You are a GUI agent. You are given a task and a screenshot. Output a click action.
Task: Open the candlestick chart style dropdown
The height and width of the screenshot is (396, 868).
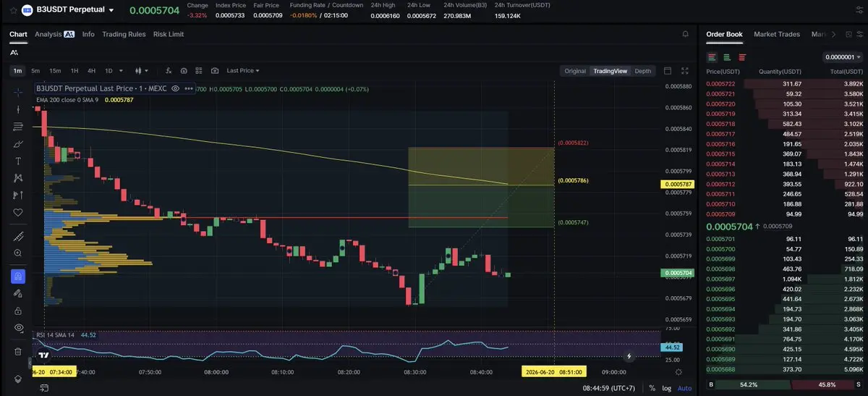(x=141, y=71)
